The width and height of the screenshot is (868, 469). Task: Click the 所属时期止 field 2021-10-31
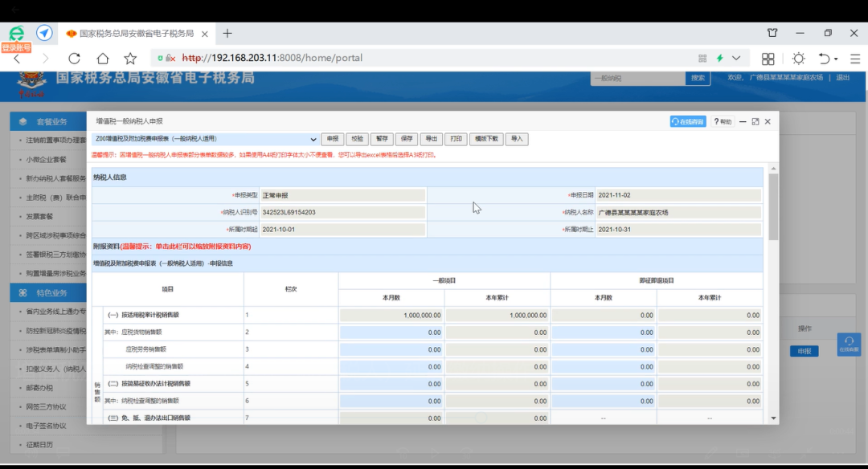click(678, 230)
